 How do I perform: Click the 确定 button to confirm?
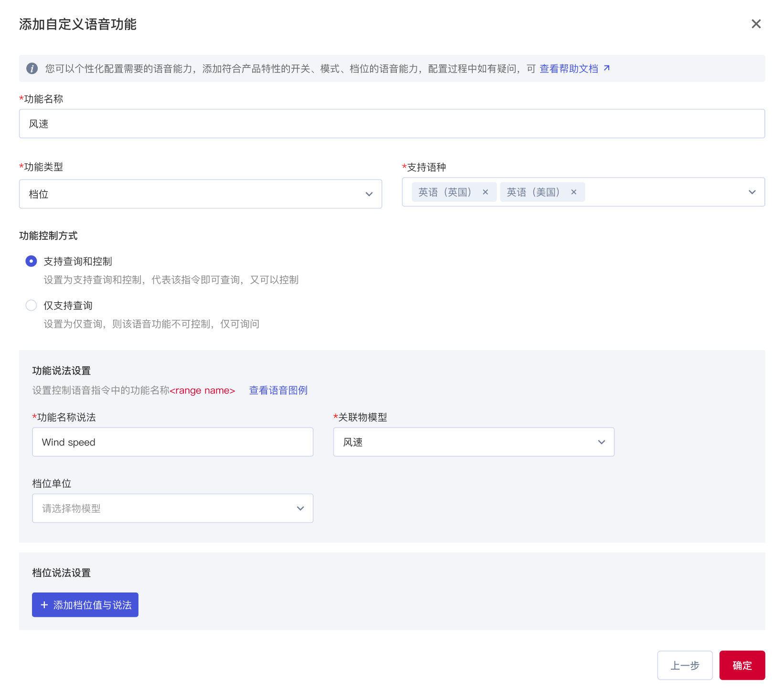pyautogui.click(x=742, y=665)
